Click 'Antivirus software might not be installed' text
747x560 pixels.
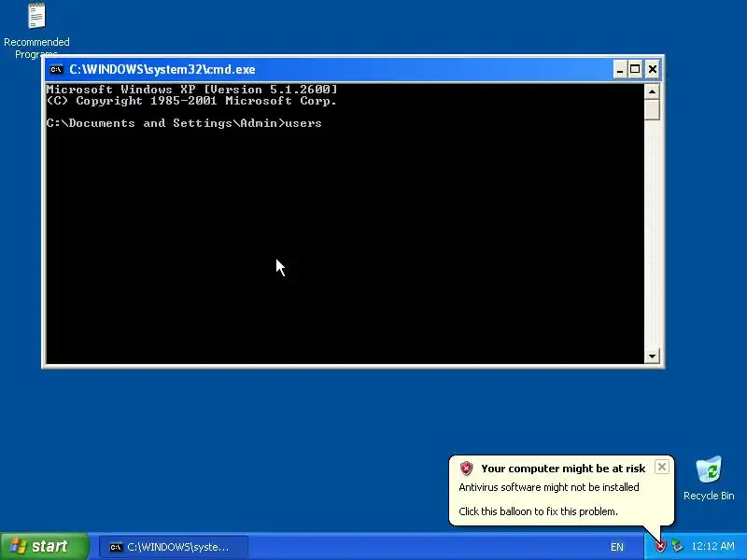[x=549, y=487]
